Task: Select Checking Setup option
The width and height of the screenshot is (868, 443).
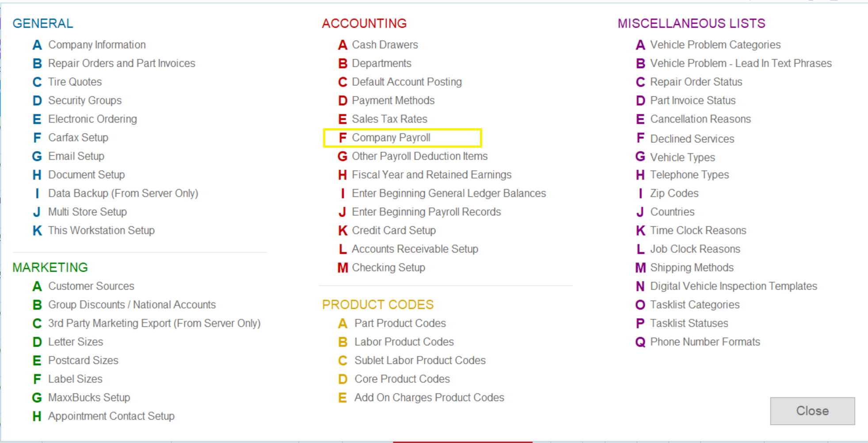Action: [x=388, y=267]
